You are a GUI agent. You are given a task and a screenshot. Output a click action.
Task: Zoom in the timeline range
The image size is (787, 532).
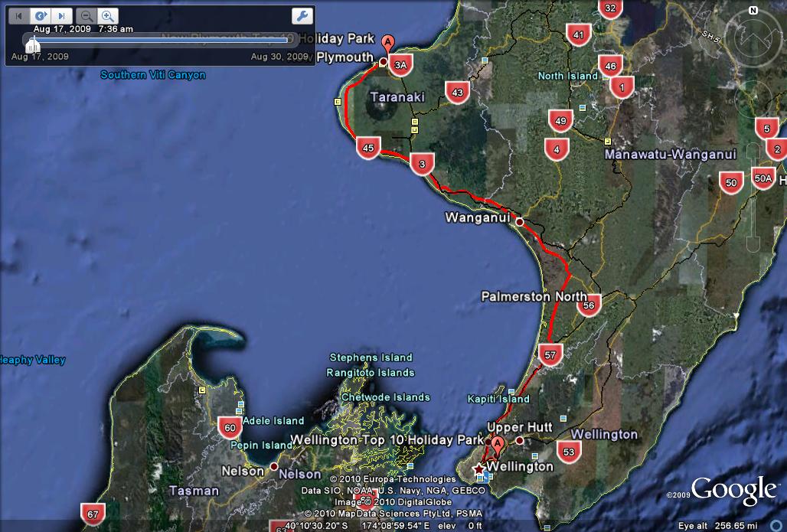coord(108,15)
